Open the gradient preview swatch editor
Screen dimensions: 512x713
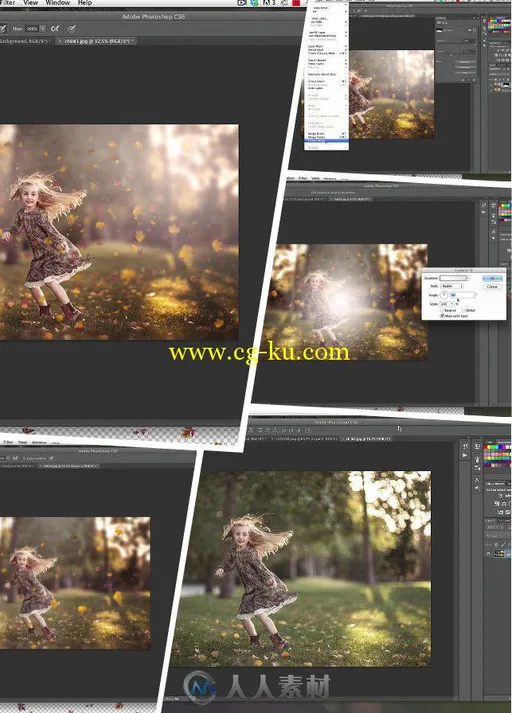point(453,278)
